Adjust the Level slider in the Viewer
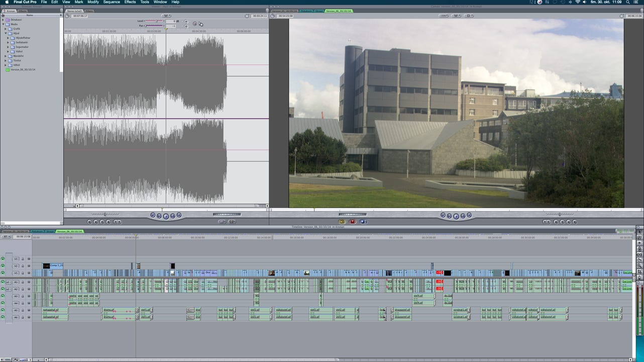 (157, 21)
